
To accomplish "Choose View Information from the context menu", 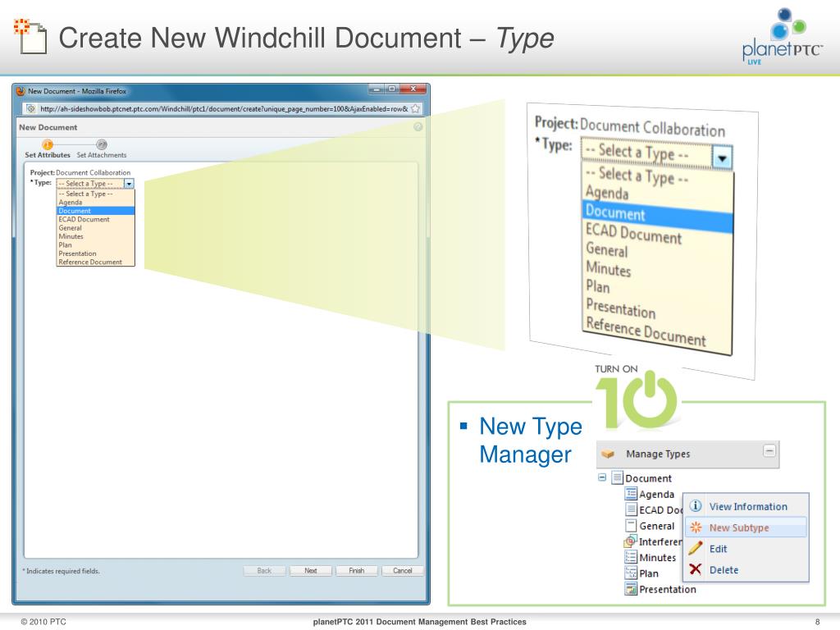I will 746,506.
